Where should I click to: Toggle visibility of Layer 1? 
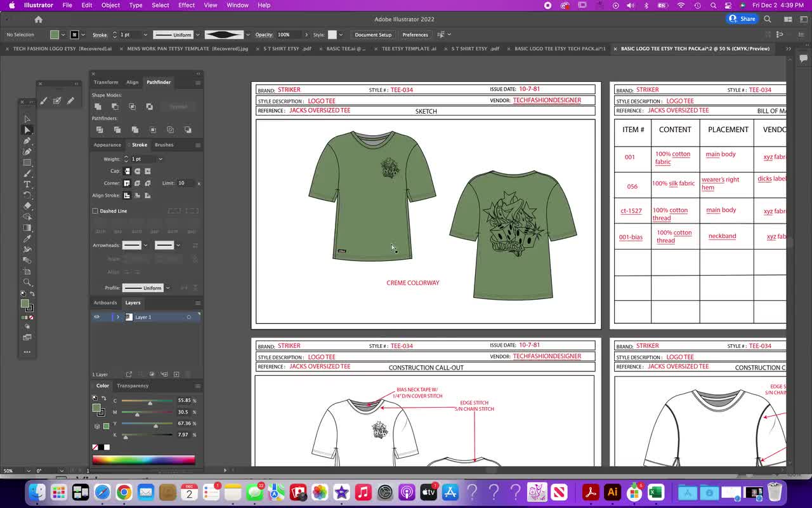[x=96, y=317]
